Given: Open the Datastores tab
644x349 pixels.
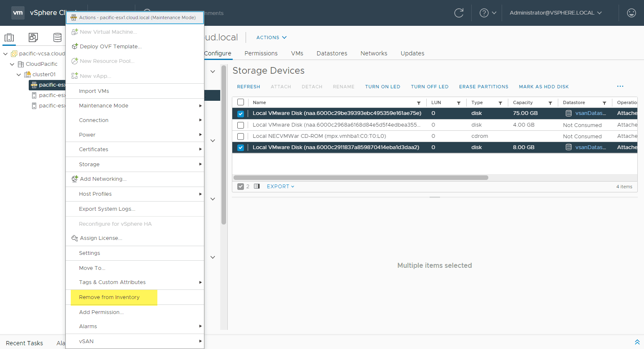Looking at the screenshot, I should click(332, 53).
